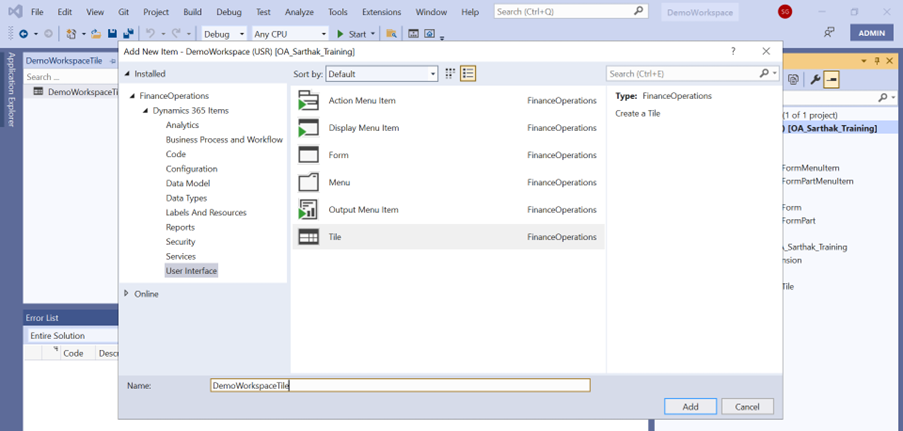
Task: Click the New Project toolbar icon
Action: coord(71,34)
